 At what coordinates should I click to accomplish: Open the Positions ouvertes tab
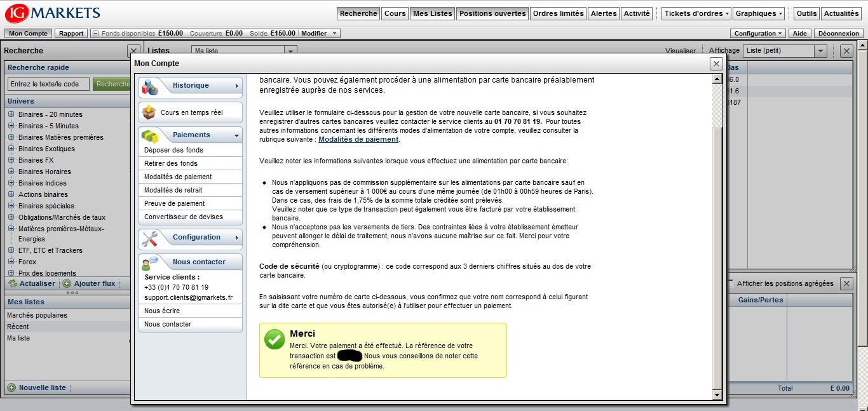pos(492,13)
